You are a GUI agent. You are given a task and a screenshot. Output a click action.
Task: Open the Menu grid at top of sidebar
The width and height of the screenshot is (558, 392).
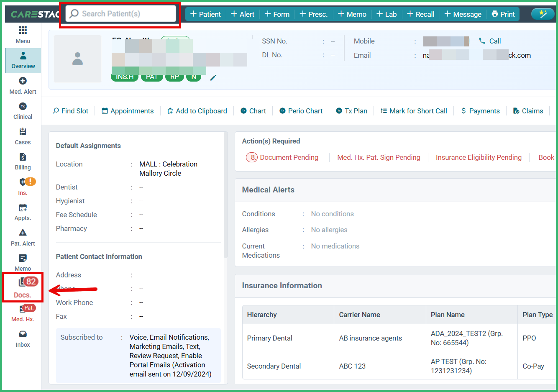click(23, 34)
